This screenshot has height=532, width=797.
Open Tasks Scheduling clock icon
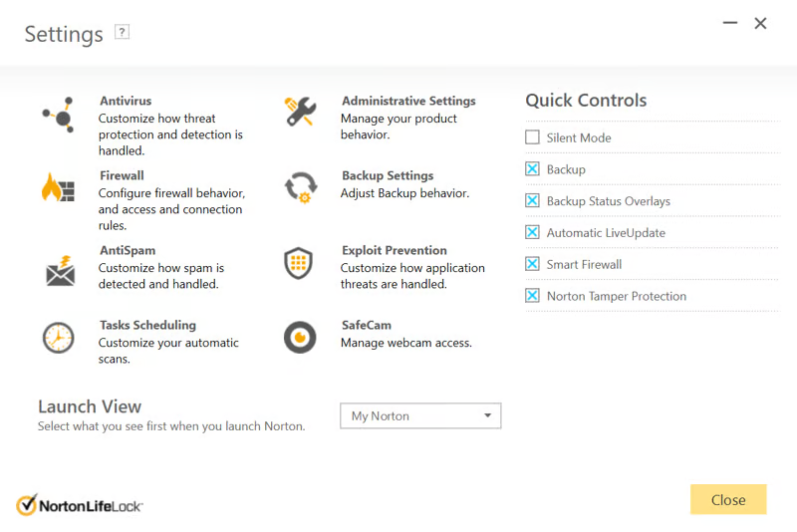(58, 337)
